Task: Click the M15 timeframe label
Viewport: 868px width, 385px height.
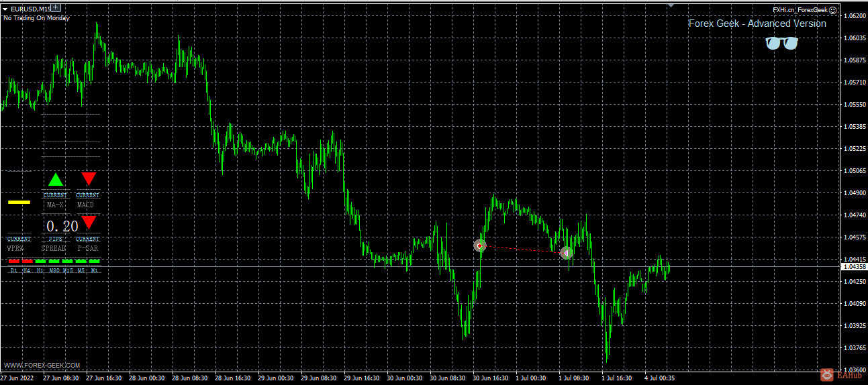Action: point(68,270)
